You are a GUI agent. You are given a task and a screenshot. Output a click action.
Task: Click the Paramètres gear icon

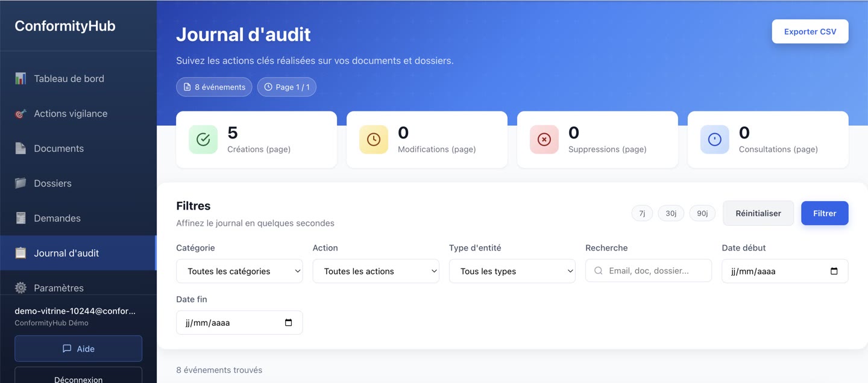20,288
